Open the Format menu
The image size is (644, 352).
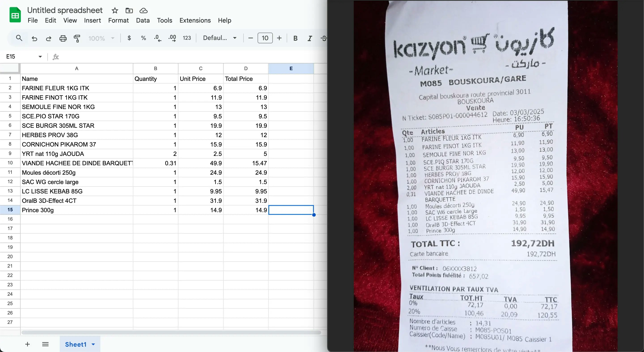(118, 21)
